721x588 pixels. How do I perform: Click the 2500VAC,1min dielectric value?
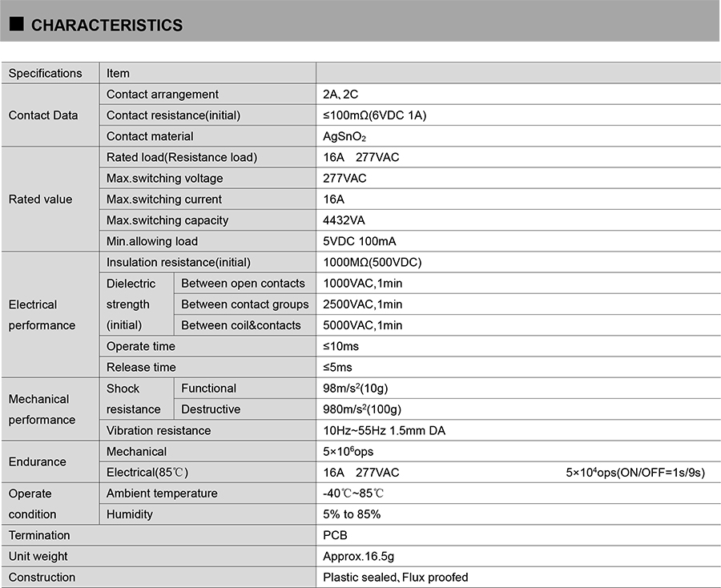coord(363,304)
